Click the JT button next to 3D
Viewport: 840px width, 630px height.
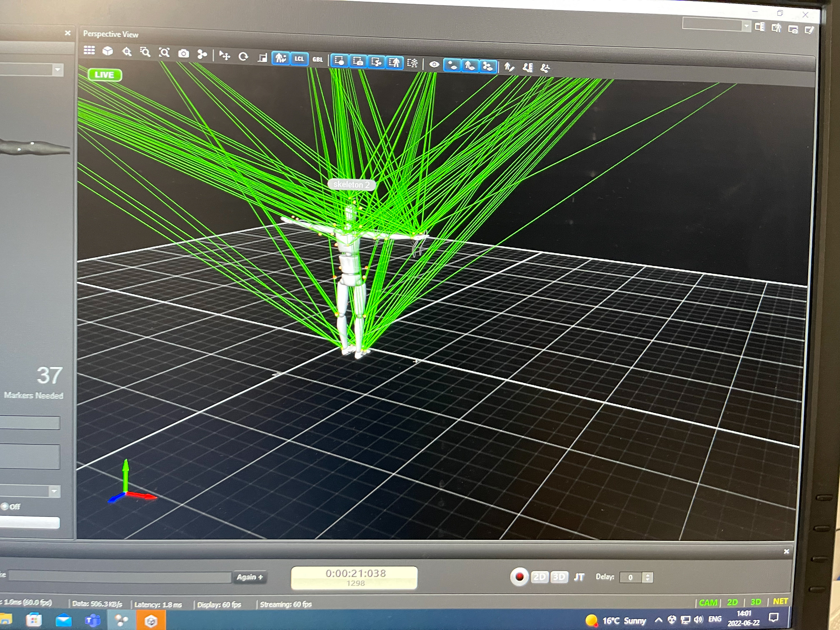[x=579, y=577]
